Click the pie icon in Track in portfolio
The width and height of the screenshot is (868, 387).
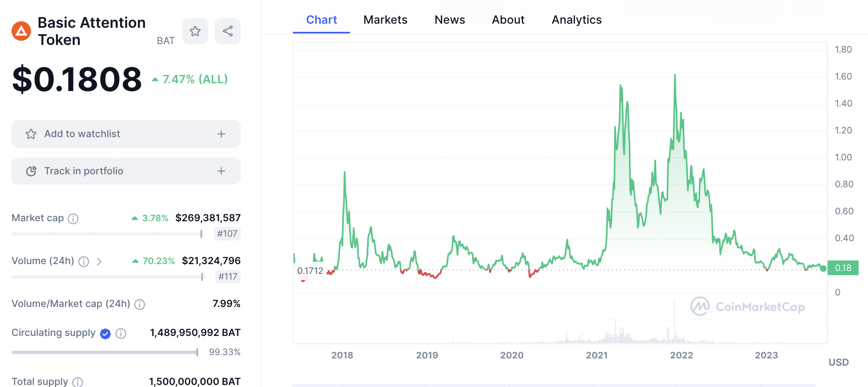[x=31, y=171]
